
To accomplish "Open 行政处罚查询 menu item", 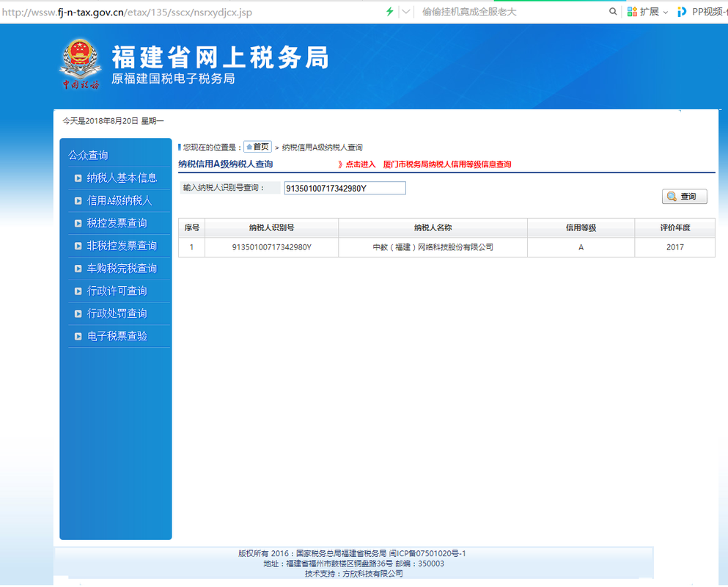I will coord(117,314).
